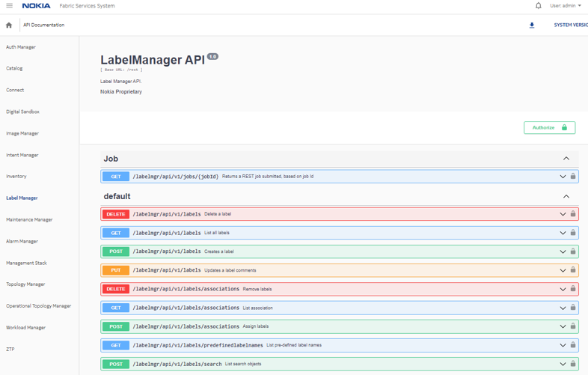The width and height of the screenshot is (588, 375).
Task: Open the hamburger main menu
Action: tap(10, 6)
